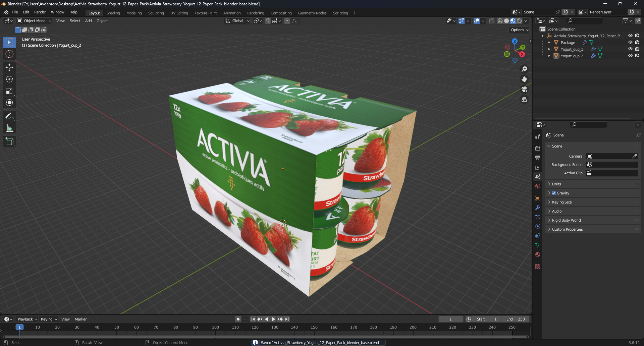
Task: Switch orthographic/perspective grid icon
Action: (524, 100)
